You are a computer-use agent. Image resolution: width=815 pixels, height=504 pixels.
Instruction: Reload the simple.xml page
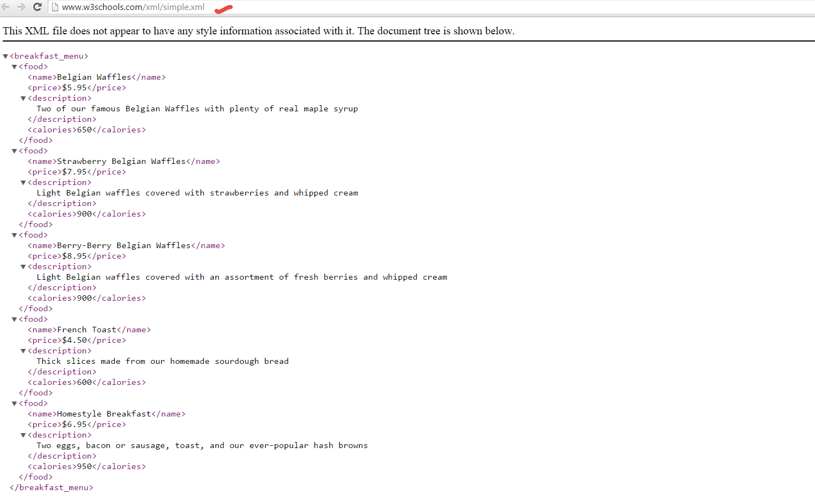37,8
